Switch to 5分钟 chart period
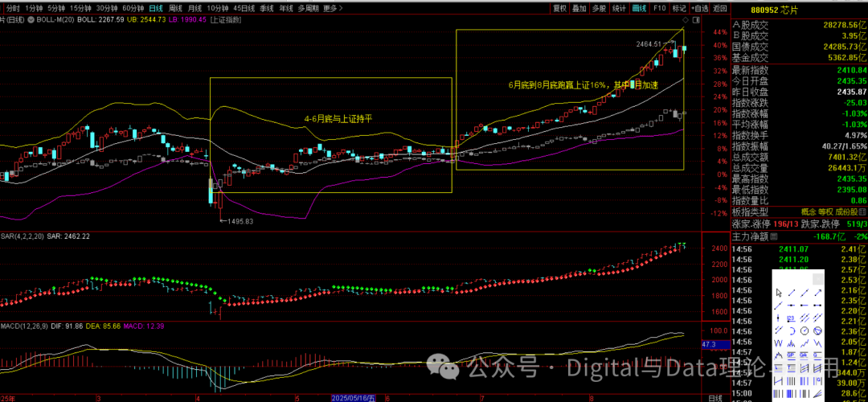Viewport: 868px width, 402px height. coord(55,8)
